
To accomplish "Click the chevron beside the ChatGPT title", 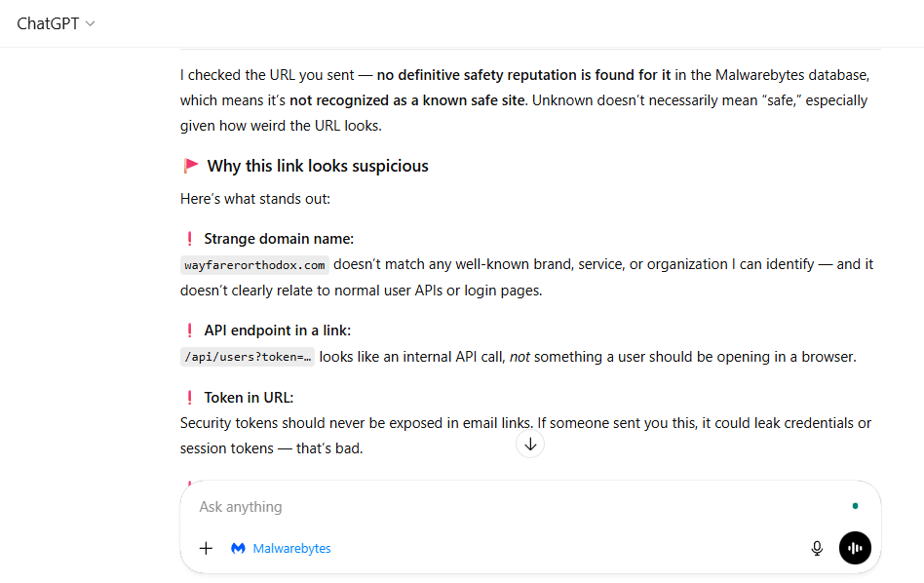I will 91,23.
